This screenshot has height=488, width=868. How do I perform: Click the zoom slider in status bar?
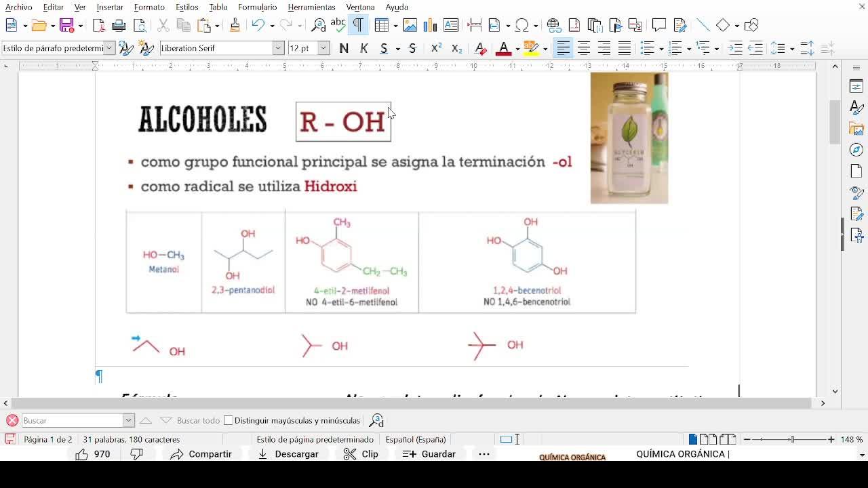click(x=791, y=439)
